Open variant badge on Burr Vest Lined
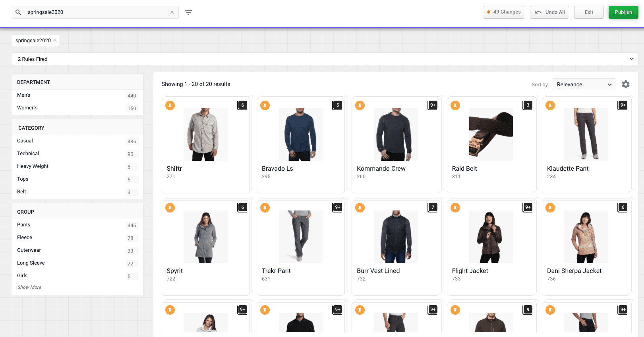This screenshot has width=644, height=337. [x=433, y=207]
